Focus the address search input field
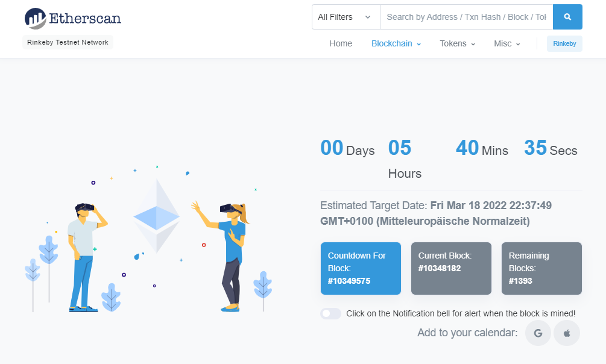The height and width of the screenshot is (364, 606). [x=467, y=17]
